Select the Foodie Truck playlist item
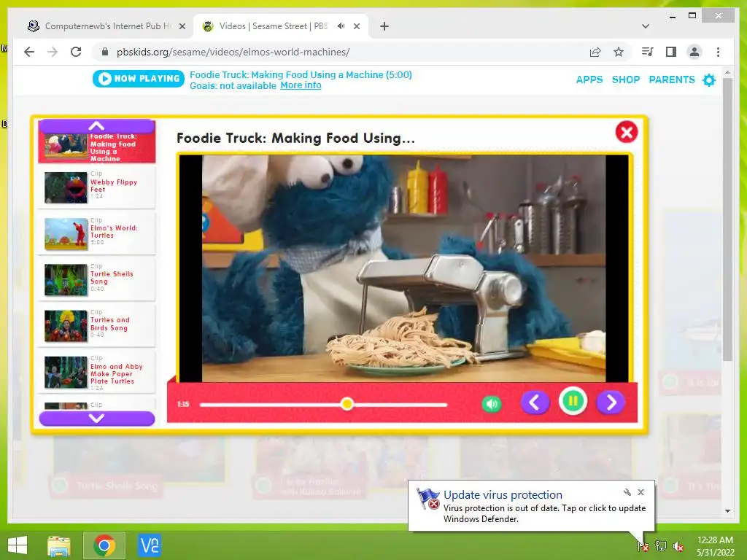 [97, 147]
